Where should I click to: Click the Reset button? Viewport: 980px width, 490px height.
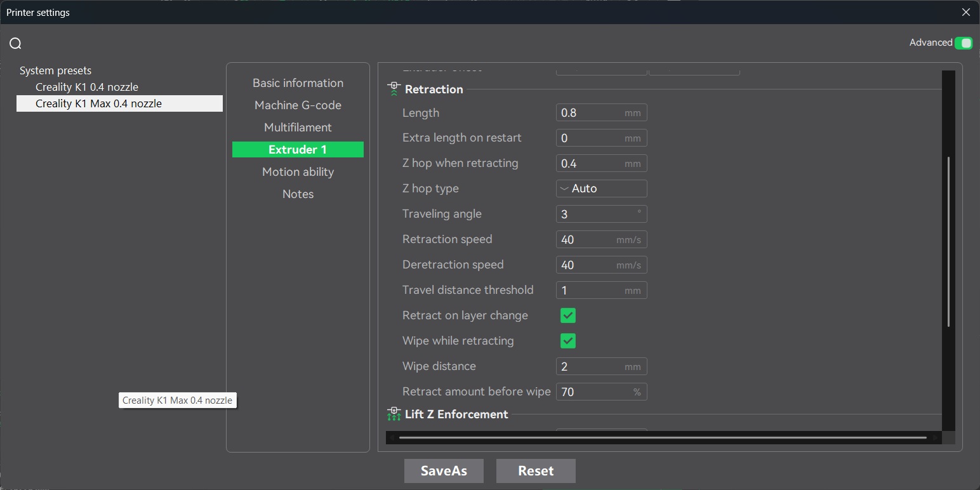(x=536, y=471)
